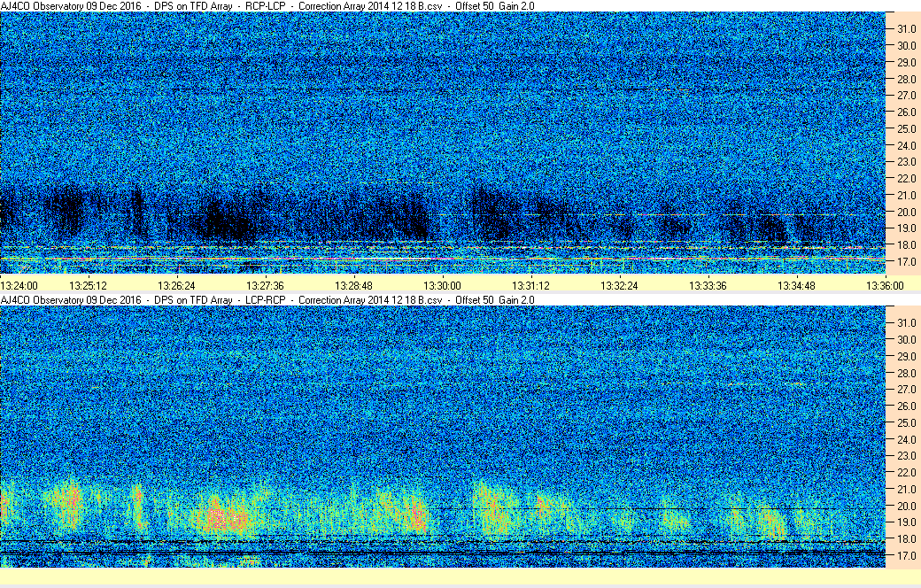Click 24.0 frequency label in RCP-LCP panel

pyautogui.click(x=906, y=145)
